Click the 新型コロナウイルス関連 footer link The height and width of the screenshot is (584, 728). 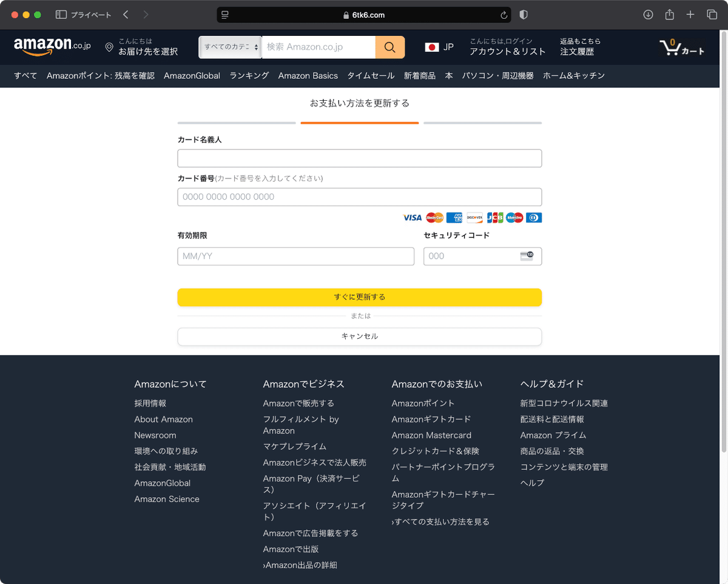click(564, 403)
